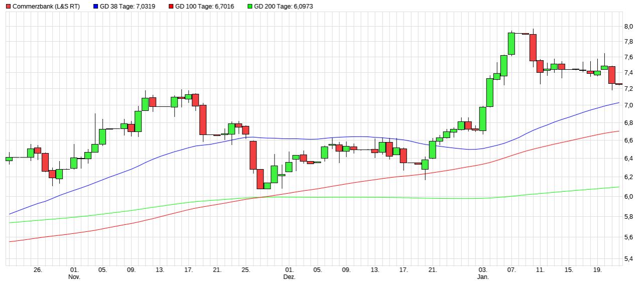The height and width of the screenshot is (284, 644).
Task: Click the 7,6 price axis label
Action: pyautogui.click(x=628, y=57)
